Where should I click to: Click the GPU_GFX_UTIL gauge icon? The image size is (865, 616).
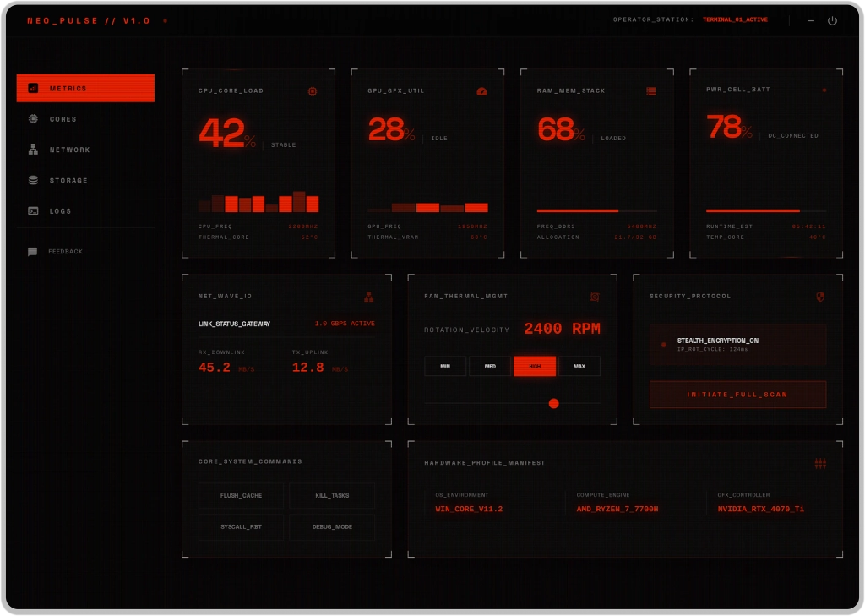(x=481, y=91)
